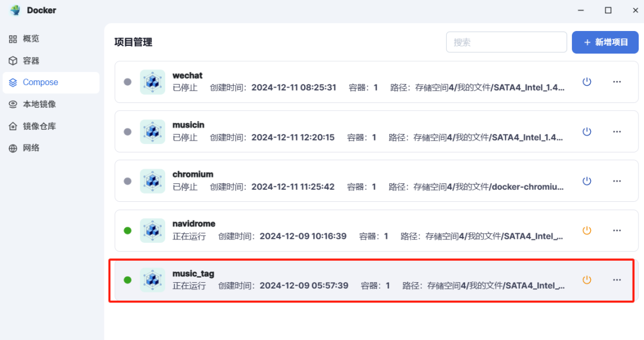644x340 pixels.
Task: Click the gray status dot for chromium
Action: tap(128, 181)
